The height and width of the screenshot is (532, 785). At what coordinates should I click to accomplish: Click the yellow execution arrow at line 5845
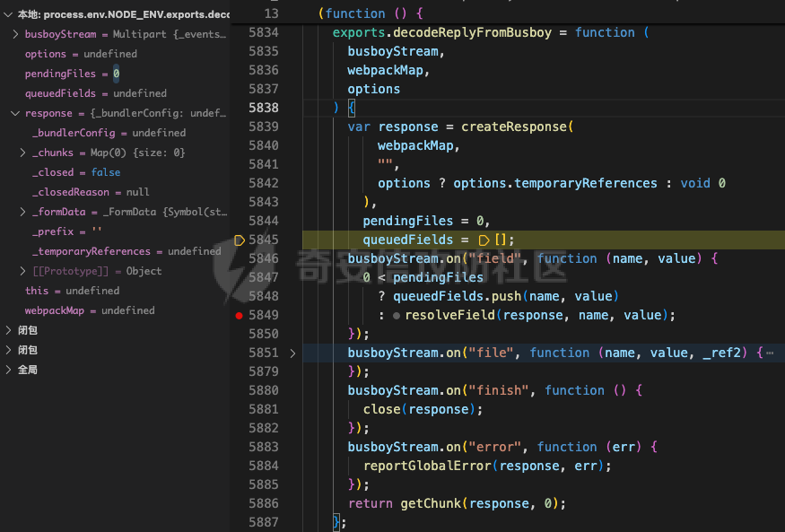click(240, 240)
